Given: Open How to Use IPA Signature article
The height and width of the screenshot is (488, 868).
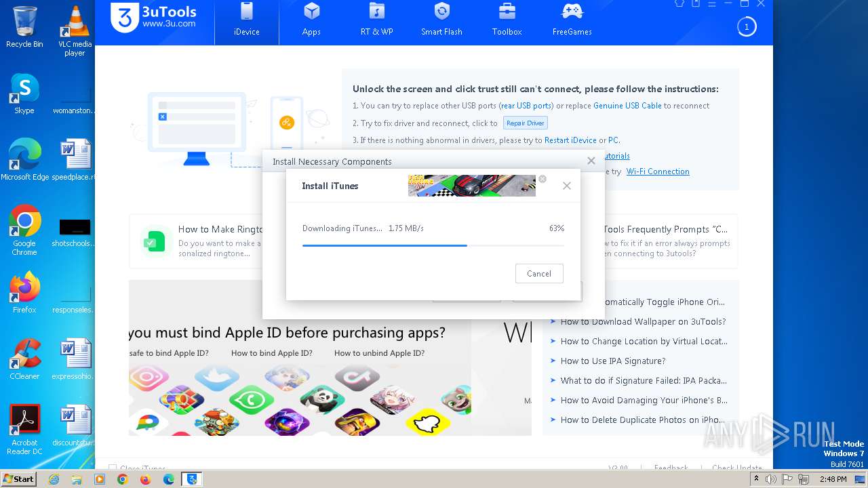Looking at the screenshot, I should click(x=613, y=361).
